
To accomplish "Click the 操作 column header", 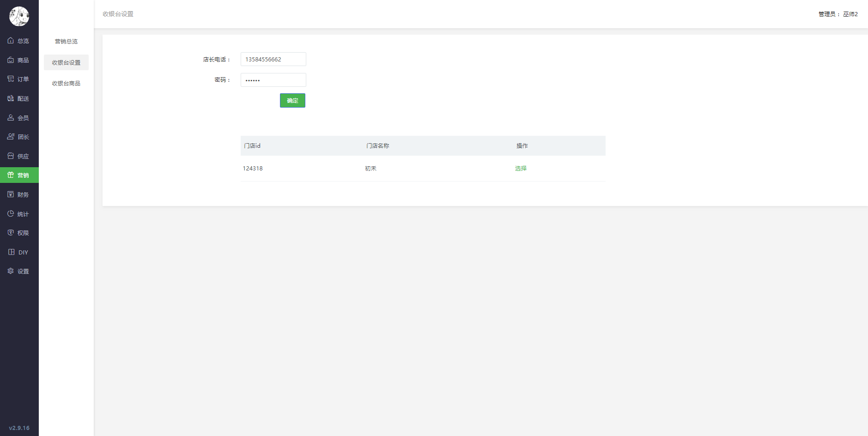I will (522, 146).
